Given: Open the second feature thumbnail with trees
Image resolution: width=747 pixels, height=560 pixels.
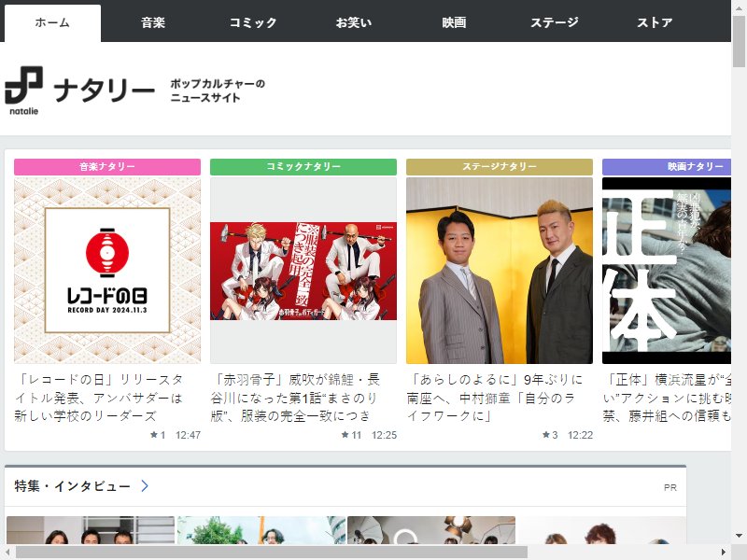Looking at the screenshot, I should pyautogui.click(x=261, y=530).
